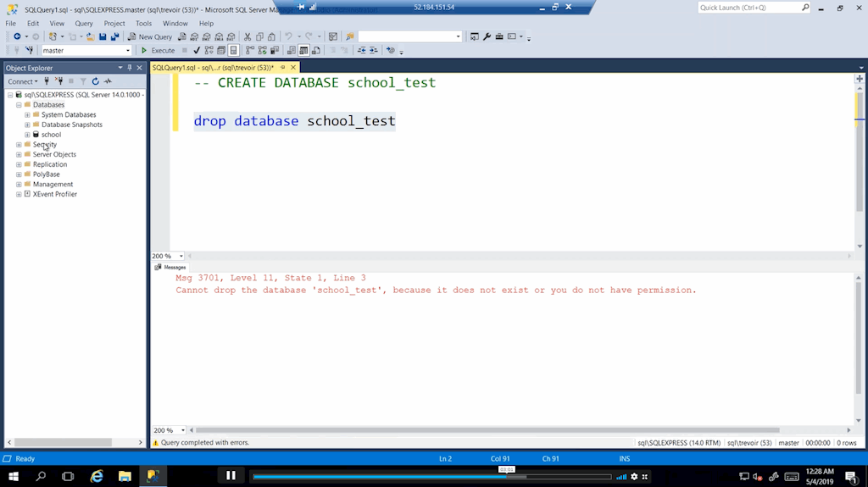Expand the school database node
The image size is (868, 487).
click(x=27, y=135)
